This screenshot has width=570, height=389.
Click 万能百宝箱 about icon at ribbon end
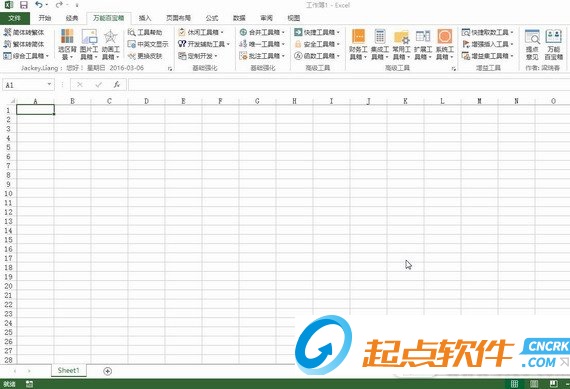click(x=554, y=44)
